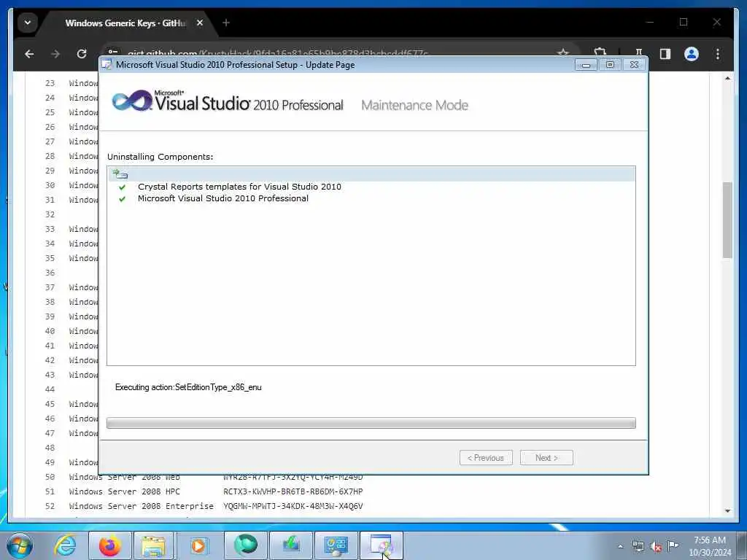Click the forward arrow in Chrome
The height and width of the screenshot is (560, 747).
point(55,54)
